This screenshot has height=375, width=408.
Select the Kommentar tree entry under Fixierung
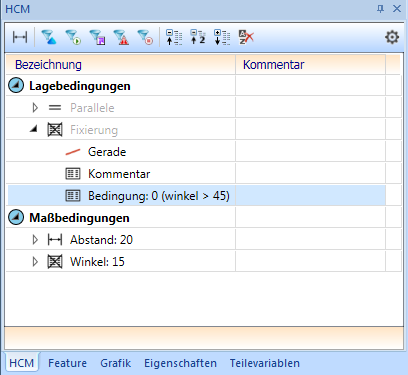tap(119, 174)
